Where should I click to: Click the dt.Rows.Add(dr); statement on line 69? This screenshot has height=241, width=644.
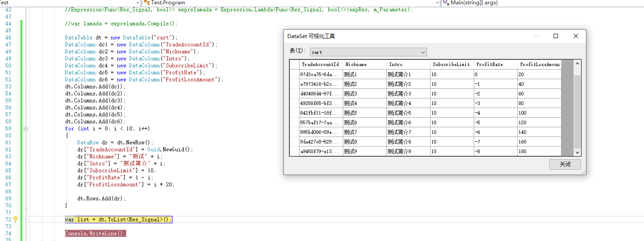101,199
